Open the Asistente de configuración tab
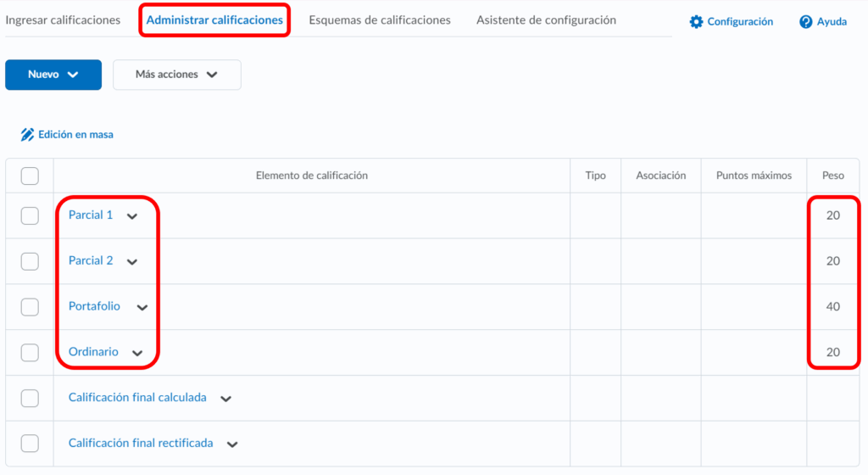The height and width of the screenshot is (475, 868). (546, 20)
